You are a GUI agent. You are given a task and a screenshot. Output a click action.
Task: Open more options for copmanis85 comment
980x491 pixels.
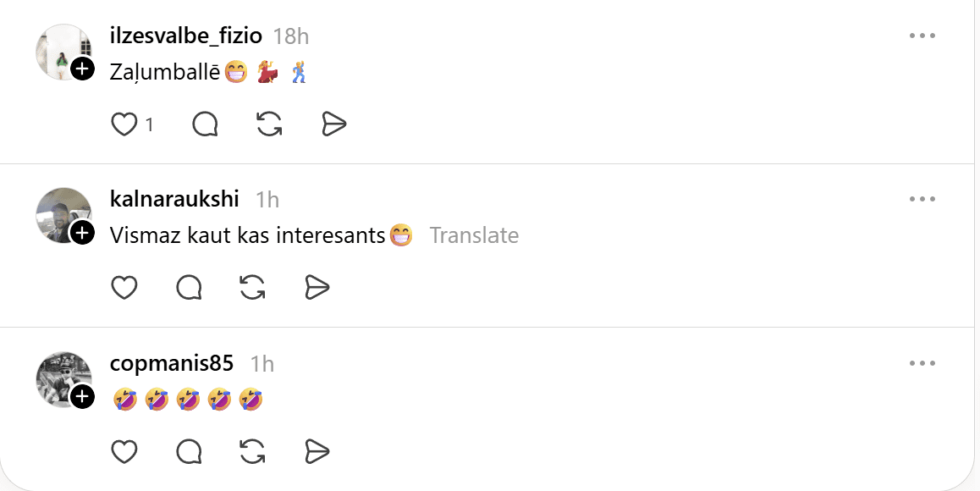pos(922,363)
